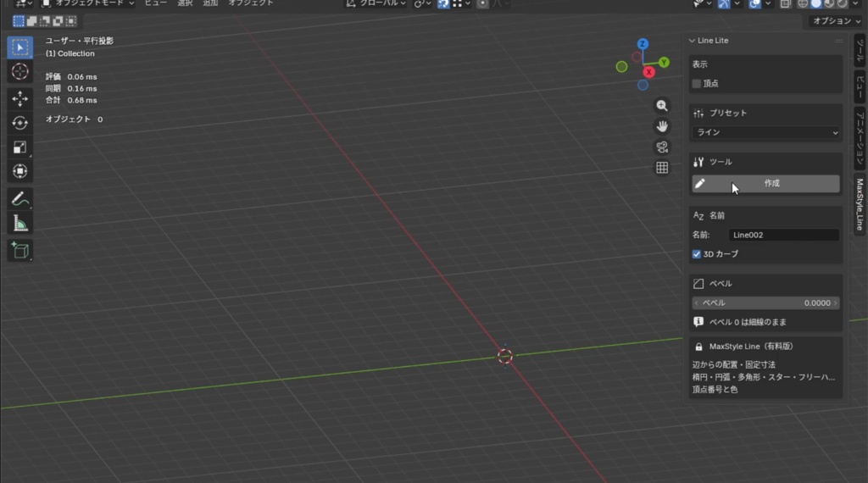Toggle X-ray mode button
The height and width of the screenshot is (483, 868).
pos(786,3)
